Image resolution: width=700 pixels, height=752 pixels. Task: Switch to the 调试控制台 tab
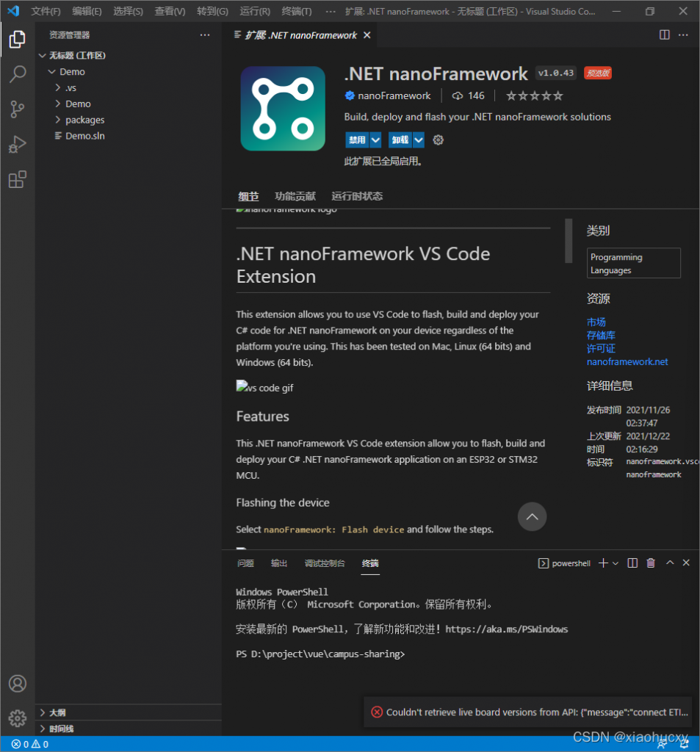point(325,563)
